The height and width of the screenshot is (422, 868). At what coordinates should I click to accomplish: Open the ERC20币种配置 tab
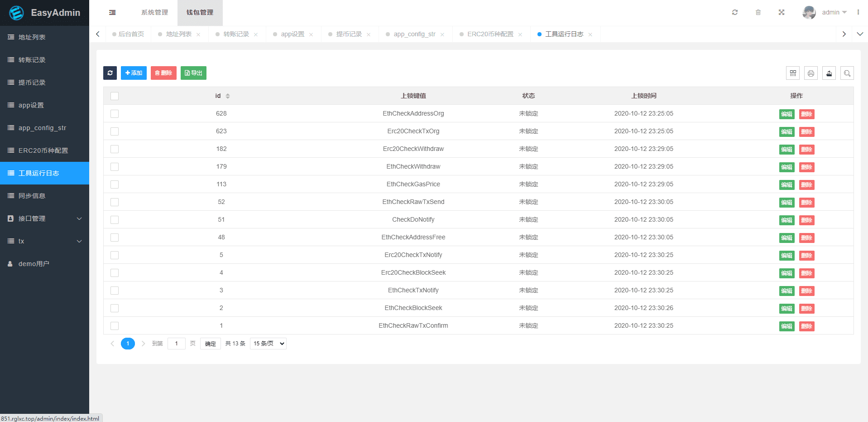(x=490, y=34)
